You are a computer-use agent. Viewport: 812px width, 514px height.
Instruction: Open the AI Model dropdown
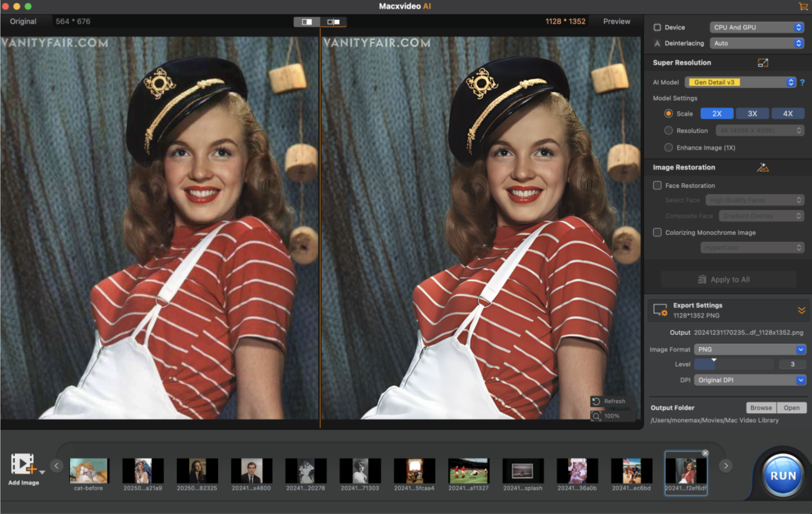740,82
